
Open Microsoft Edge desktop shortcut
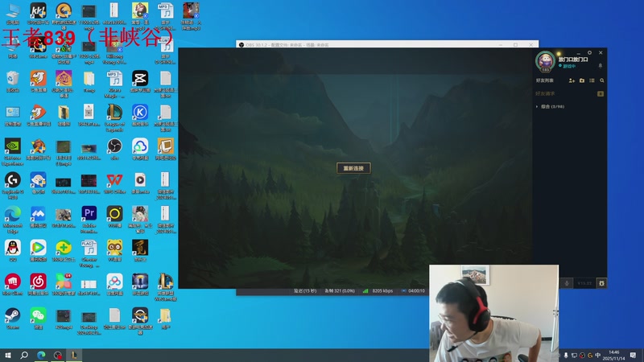[13, 220]
